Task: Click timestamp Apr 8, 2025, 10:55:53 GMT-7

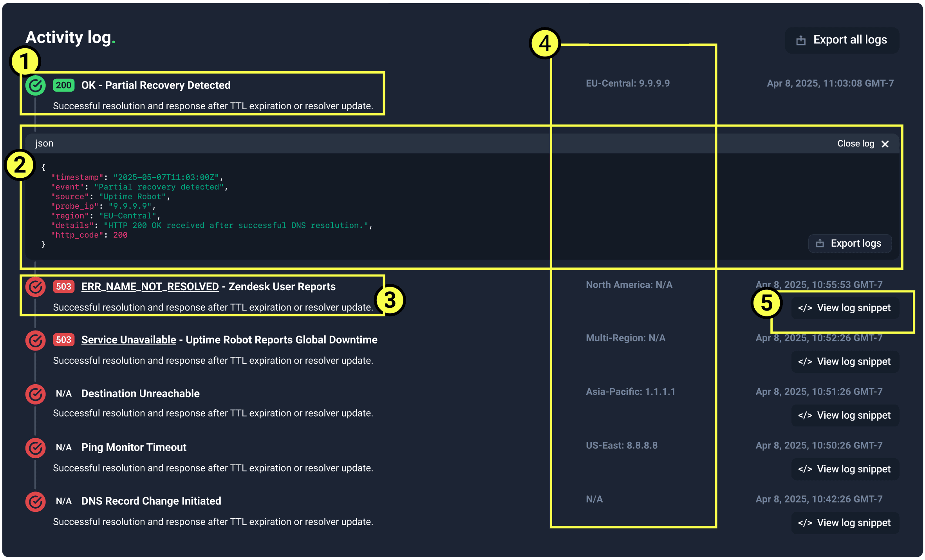Action: [819, 285]
